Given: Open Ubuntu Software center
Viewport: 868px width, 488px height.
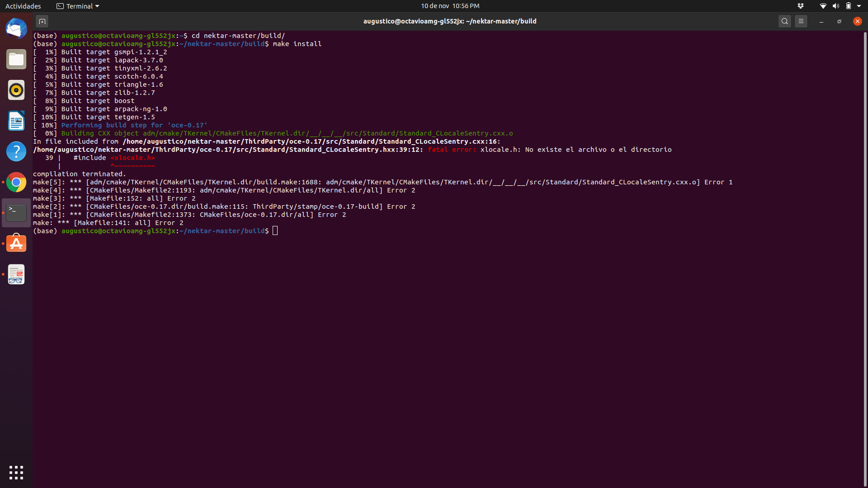Looking at the screenshot, I should (16, 244).
